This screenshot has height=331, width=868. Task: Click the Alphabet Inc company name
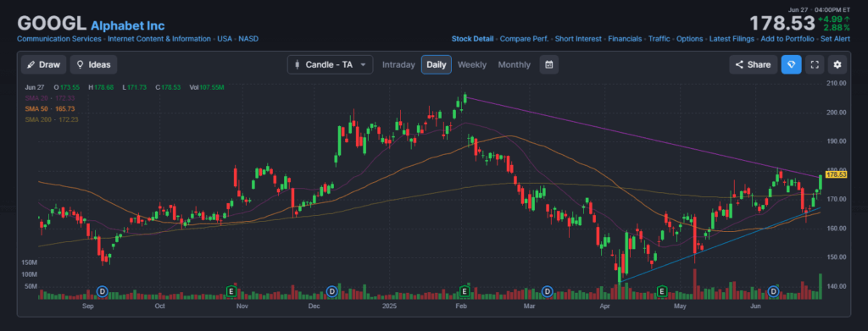click(128, 25)
